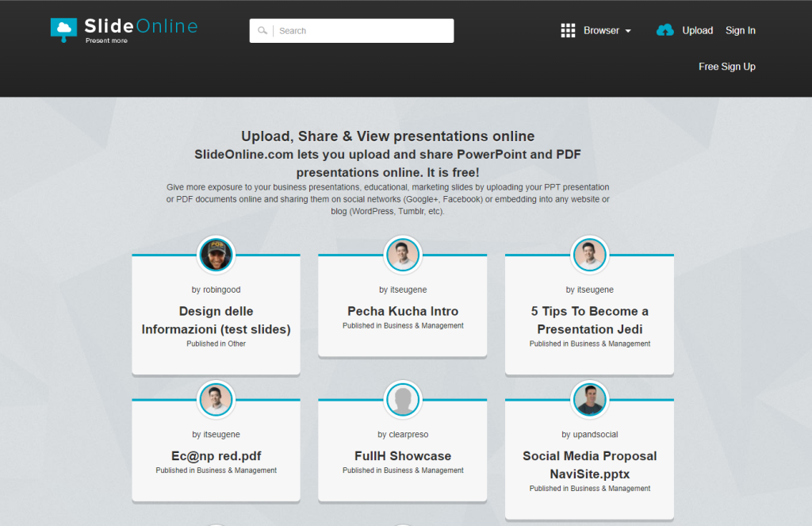Open Pecha Kucha Intro presentation title

403,311
